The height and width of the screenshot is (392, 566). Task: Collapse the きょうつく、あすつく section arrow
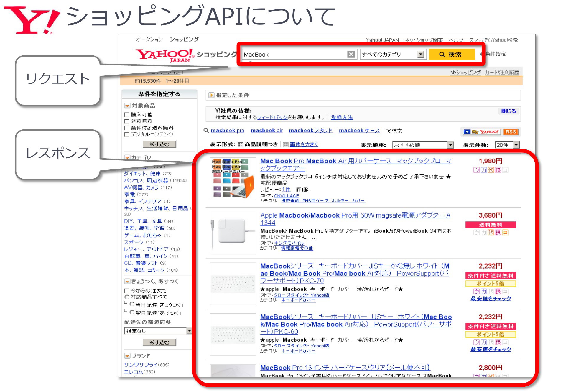[x=127, y=281]
